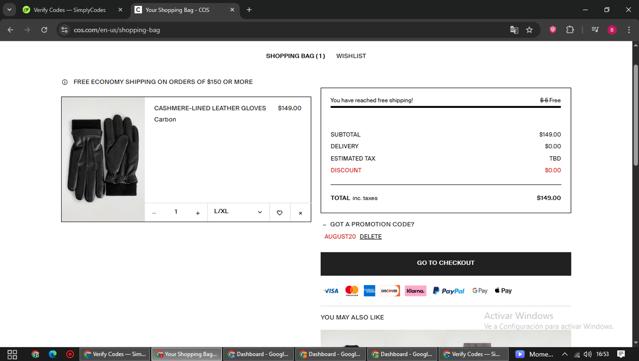Close the Verify Codes SimplyCodes tab
Viewport: 639px width, 361px height.
tap(120, 10)
